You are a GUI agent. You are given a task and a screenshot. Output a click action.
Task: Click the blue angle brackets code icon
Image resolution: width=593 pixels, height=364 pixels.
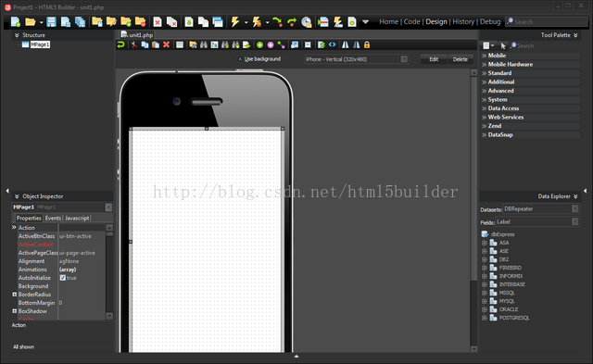(332, 45)
